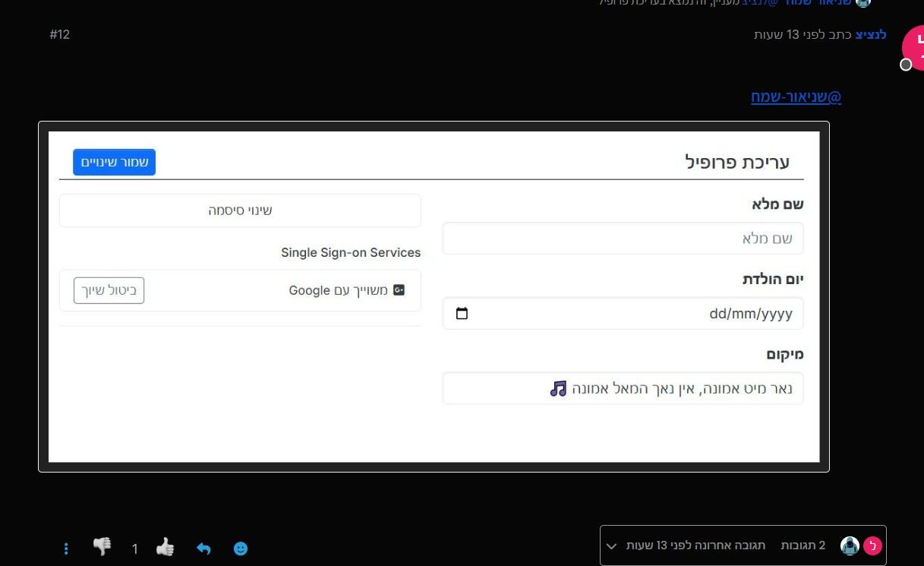Click the emoji reaction smiley icon
The height and width of the screenshot is (566, 924).
pyautogui.click(x=241, y=548)
